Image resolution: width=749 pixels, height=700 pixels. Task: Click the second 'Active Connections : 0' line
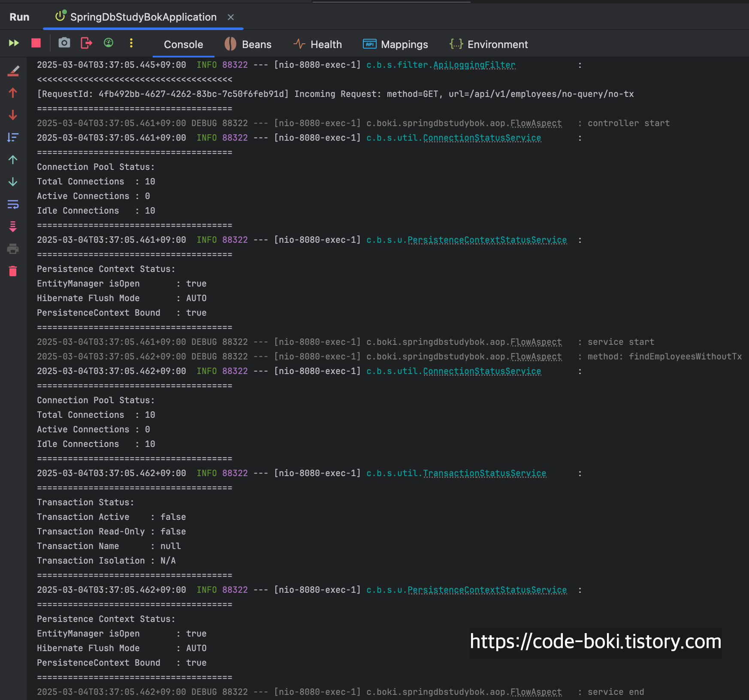coord(94,429)
